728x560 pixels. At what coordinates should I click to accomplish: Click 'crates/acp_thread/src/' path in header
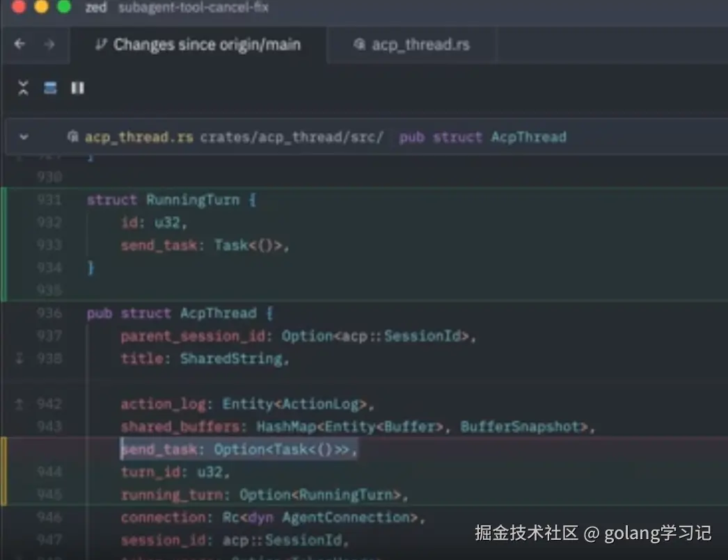(x=292, y=137)
